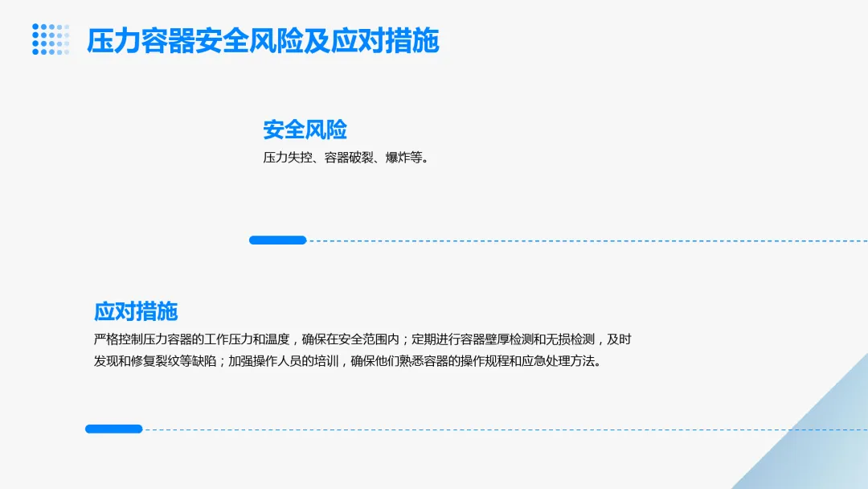Screen dimensions: 868x489
Task: Select the blue pill shape above the upper dashed line
Action: click(277, 240)
